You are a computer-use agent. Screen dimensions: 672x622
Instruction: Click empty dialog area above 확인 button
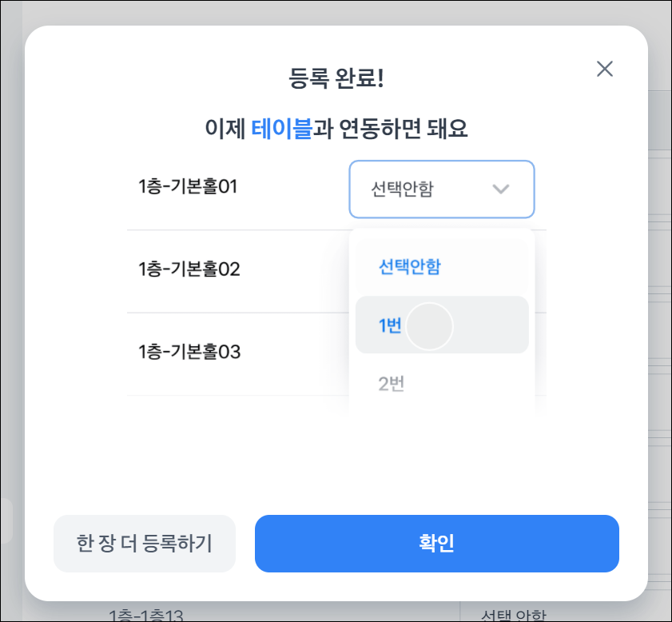click(x=336, y=464)
